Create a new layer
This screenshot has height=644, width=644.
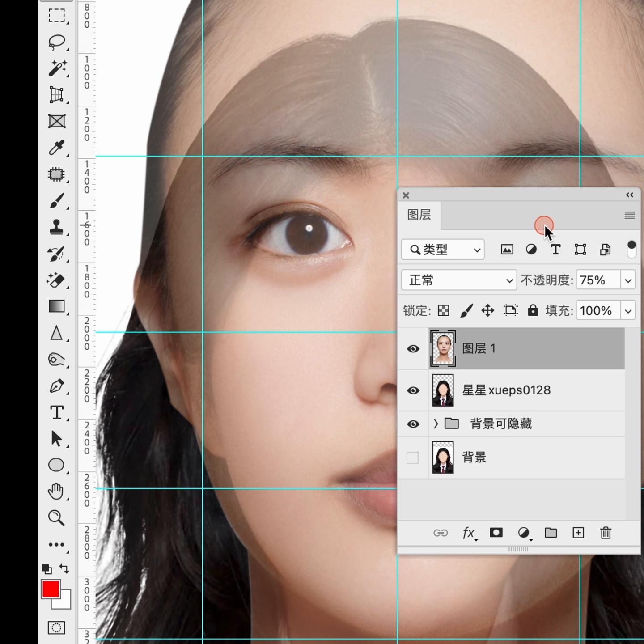578,533
